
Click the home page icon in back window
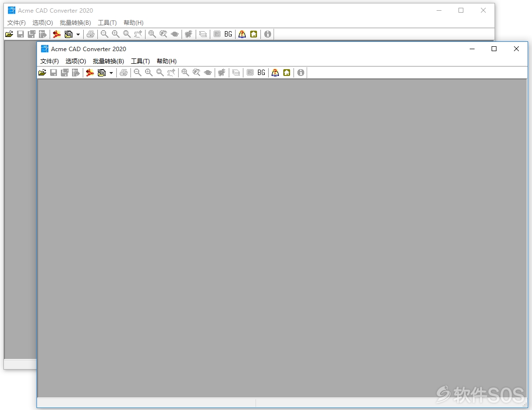click(x=254, y=34)
